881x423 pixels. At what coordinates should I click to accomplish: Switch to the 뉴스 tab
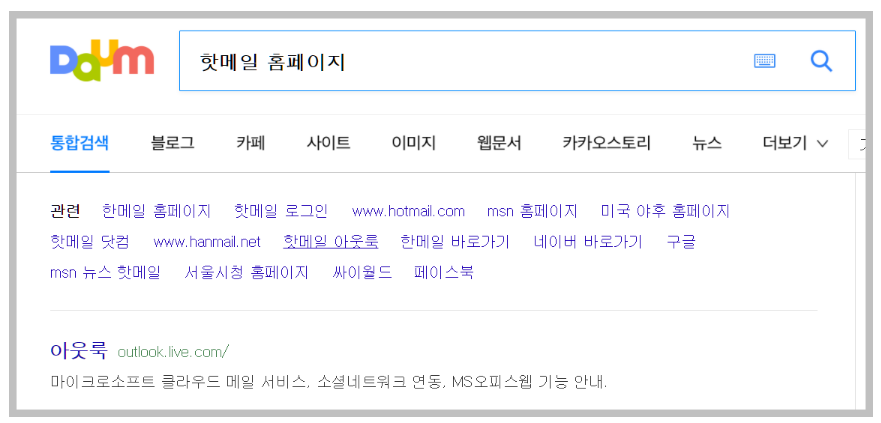click(707, 143)
